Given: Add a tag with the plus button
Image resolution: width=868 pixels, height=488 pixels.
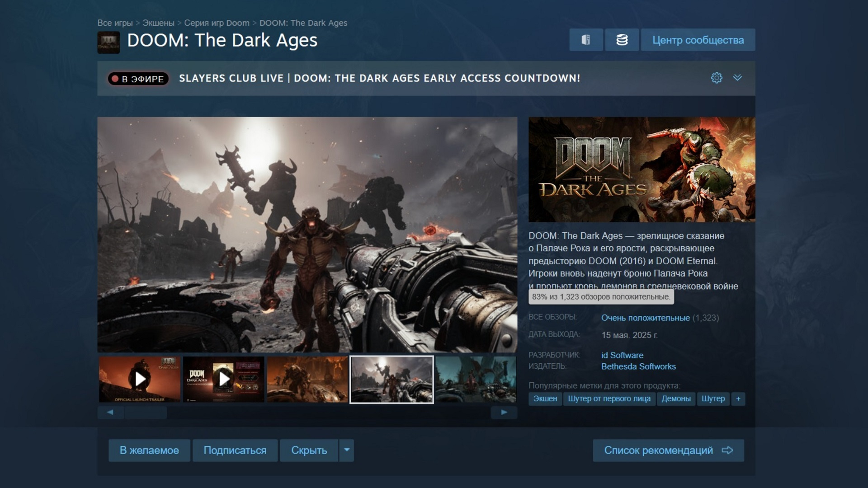Looking at the screenshot, I should point(738,399).
